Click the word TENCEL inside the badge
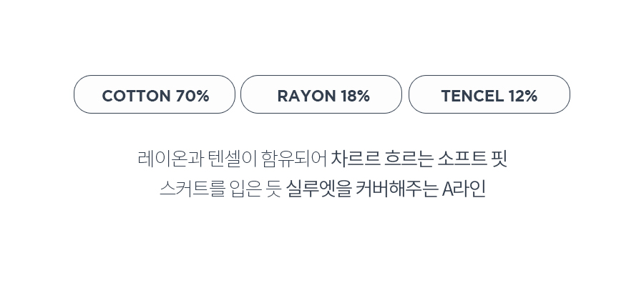The image size is (644, 288). (x=472, y=96)
